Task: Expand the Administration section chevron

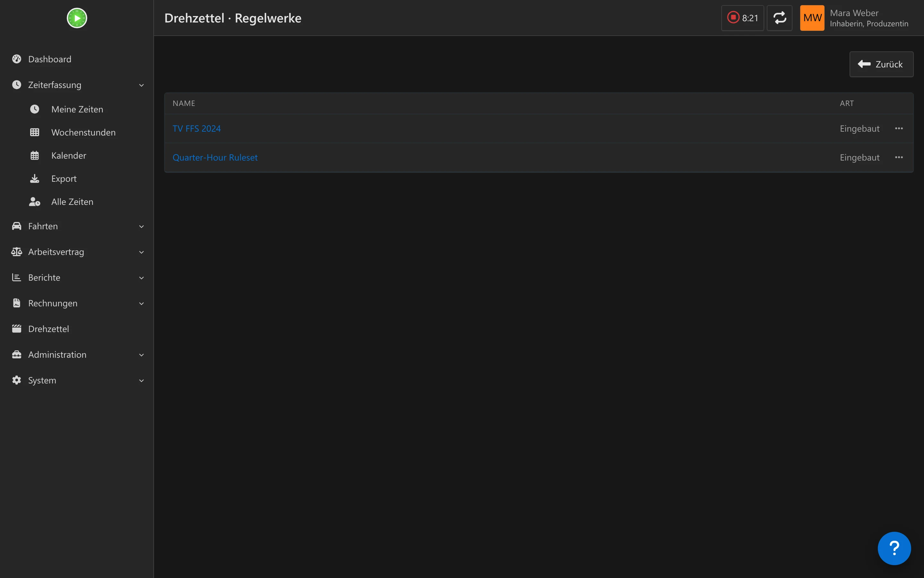Action: coord(141,355)
